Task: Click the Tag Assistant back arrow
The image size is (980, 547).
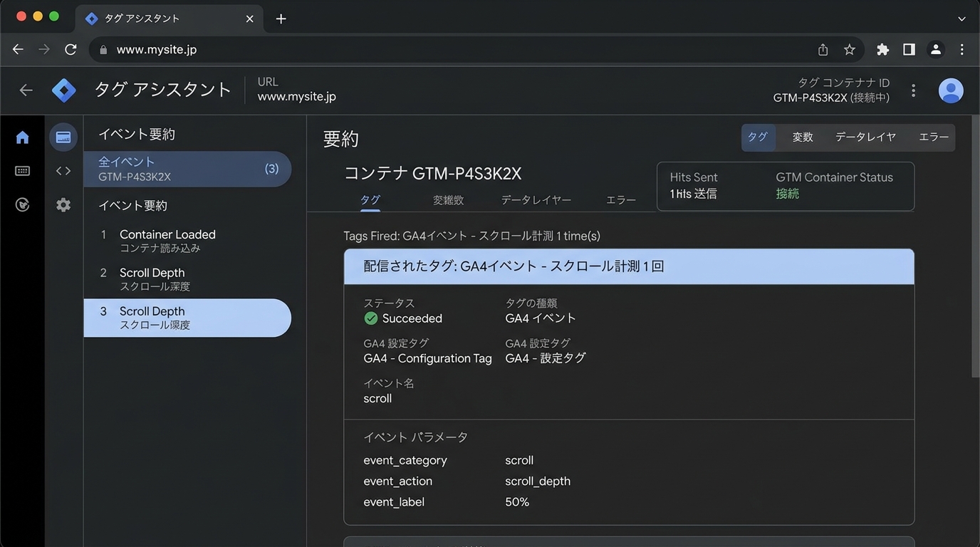Action: click(26, 90)
